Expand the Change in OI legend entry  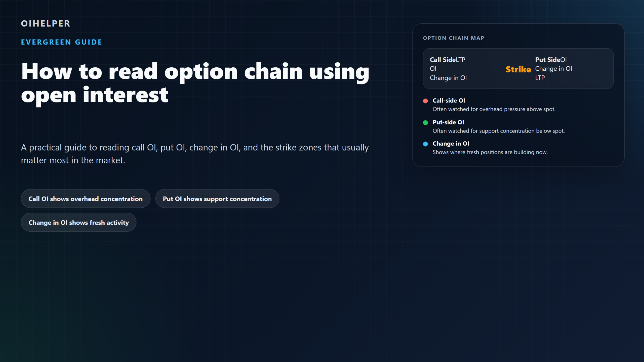click(451, 144)
